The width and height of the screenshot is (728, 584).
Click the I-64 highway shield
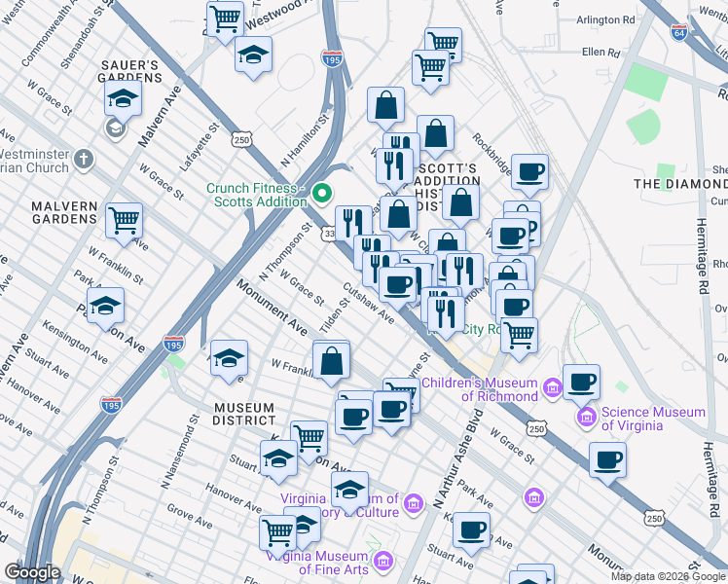pyautogui.click(x=678, y=32)
